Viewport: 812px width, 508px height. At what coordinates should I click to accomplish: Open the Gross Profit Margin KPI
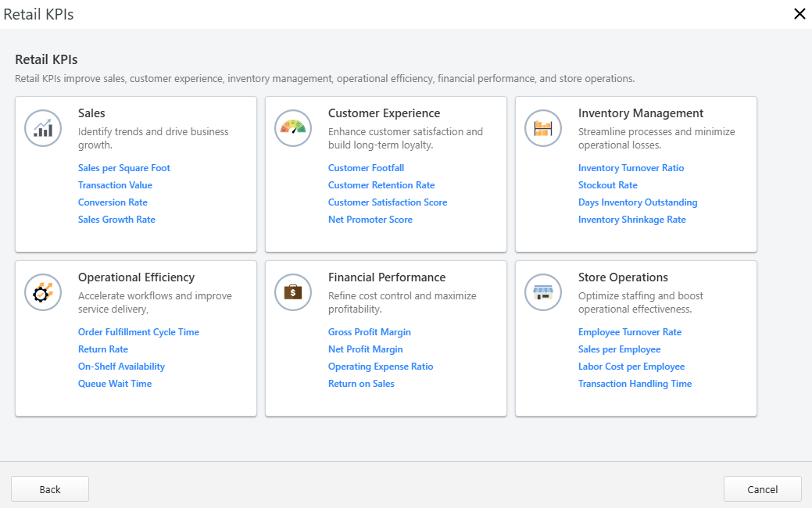coord(369,331)
